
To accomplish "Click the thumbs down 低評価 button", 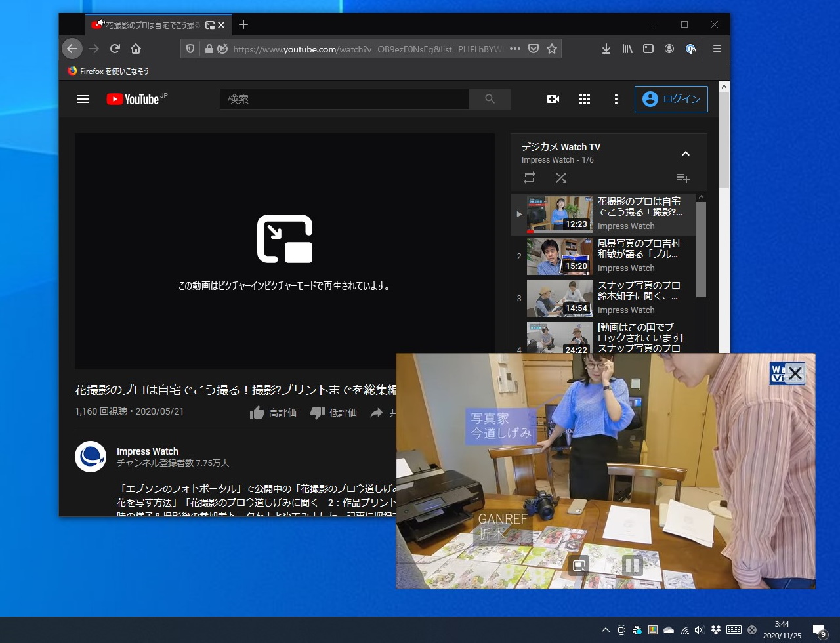I will 317,413.
